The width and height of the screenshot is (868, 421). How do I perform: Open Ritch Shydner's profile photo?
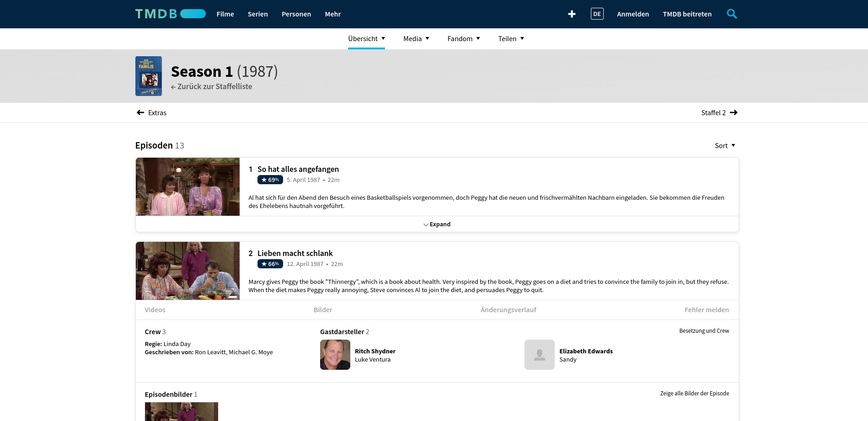point(335,355)
